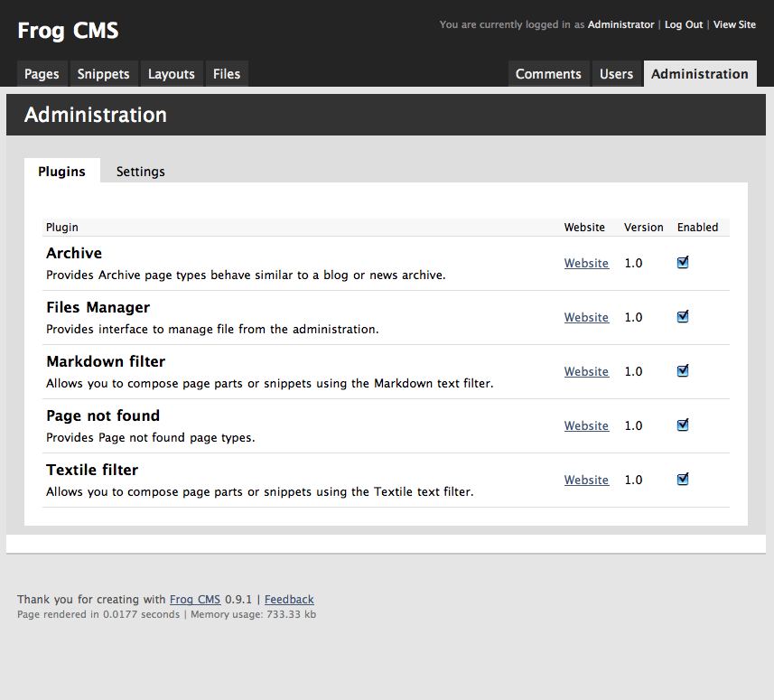Click the Page not found version 1.0
Viewport: 774px width, 700px height.
[633, 426]
